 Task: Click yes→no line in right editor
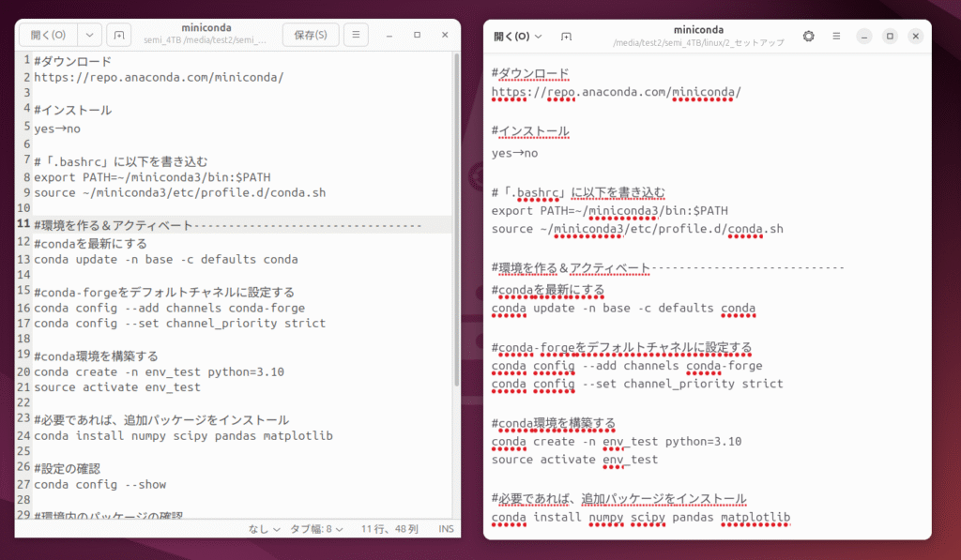point(515,153)
